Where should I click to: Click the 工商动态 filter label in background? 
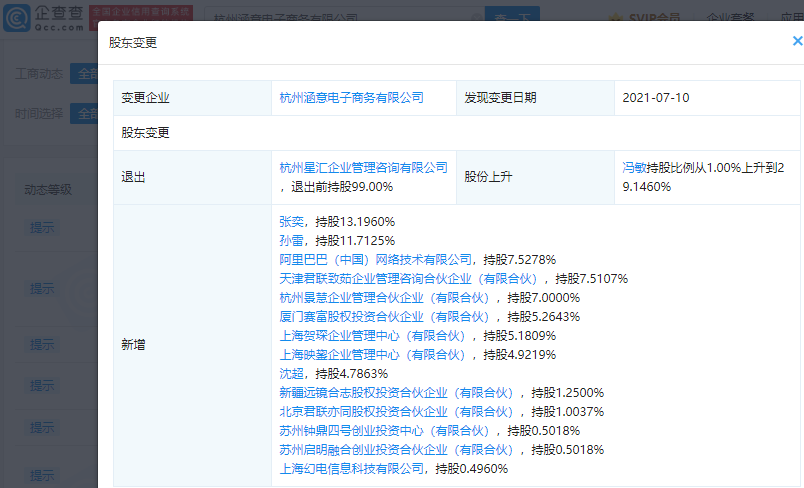pos(38,74)
